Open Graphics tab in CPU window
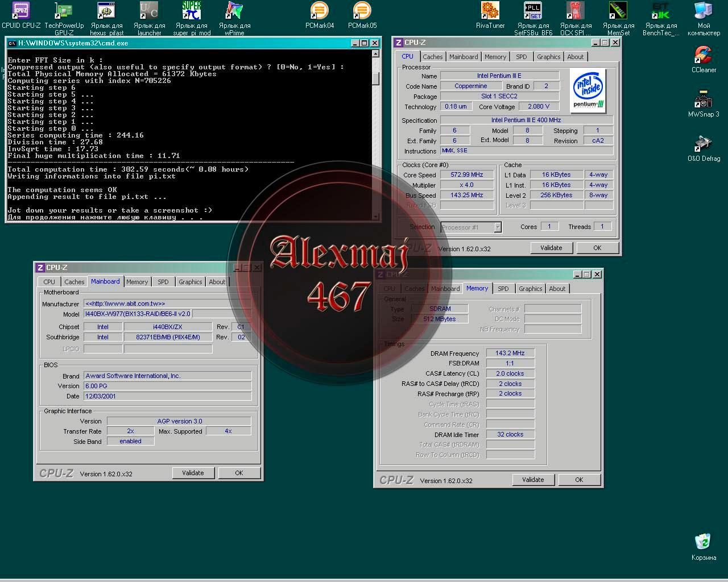 coord(549,57)
